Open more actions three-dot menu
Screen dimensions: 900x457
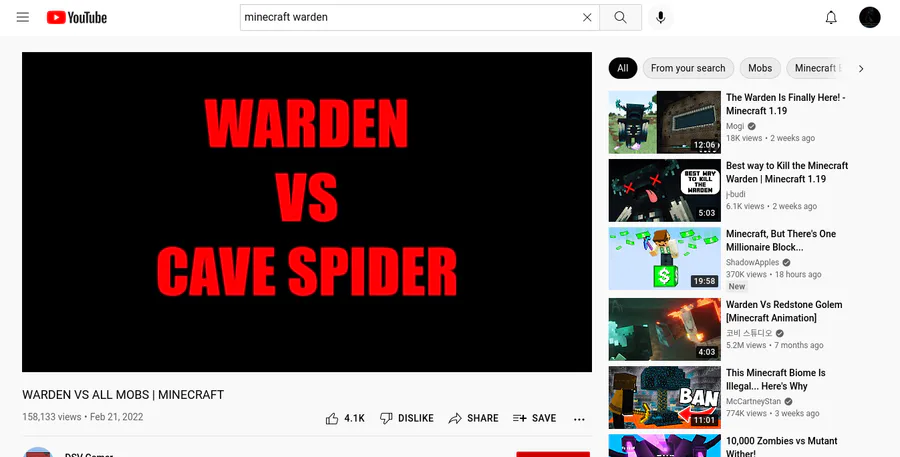[579, 419]
